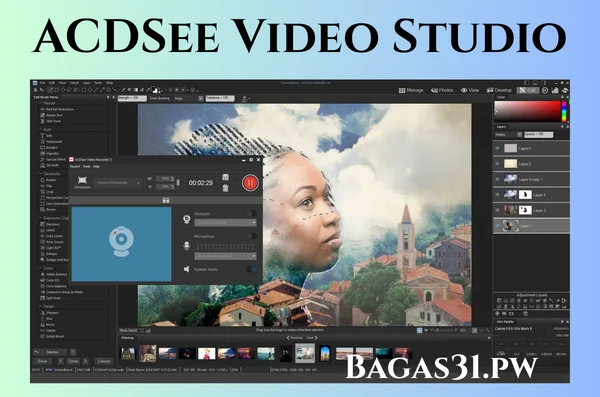Toggle visibility of Layer 4

[x=498, y=194]
